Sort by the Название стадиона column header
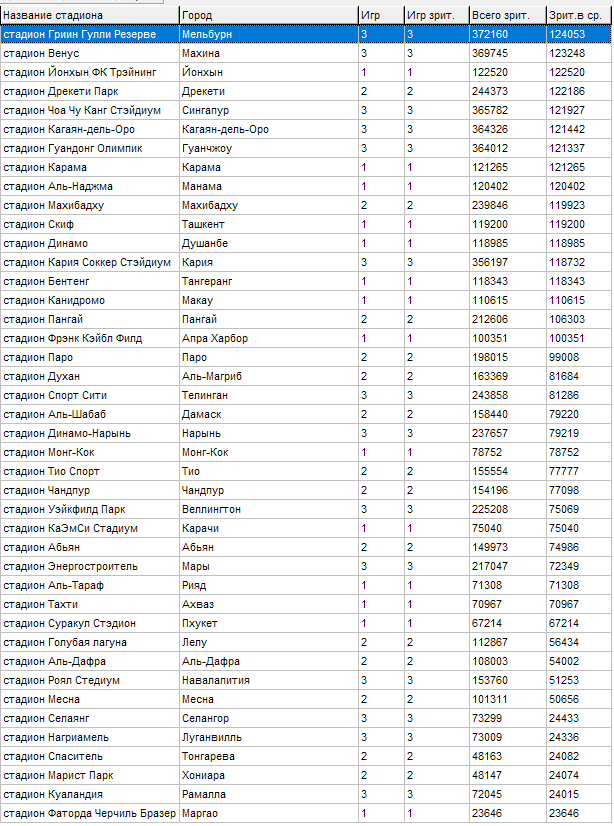 pyautogui.click(x=89, y=15)
